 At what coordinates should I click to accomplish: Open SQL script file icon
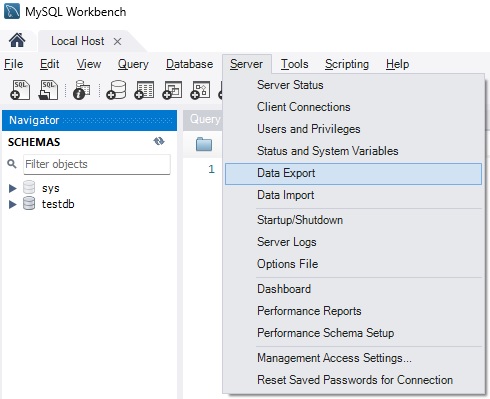48,90
